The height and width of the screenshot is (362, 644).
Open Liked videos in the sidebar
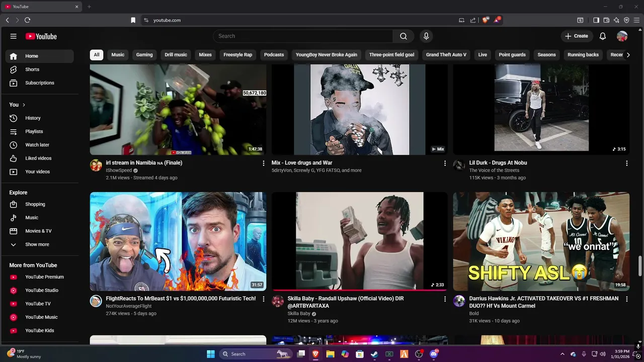point(39,158)
